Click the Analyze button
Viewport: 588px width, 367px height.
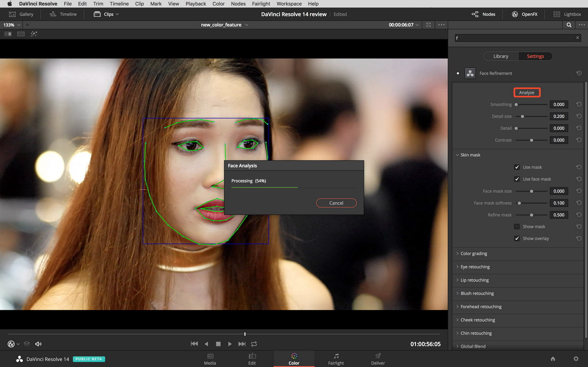click(527, 92)
